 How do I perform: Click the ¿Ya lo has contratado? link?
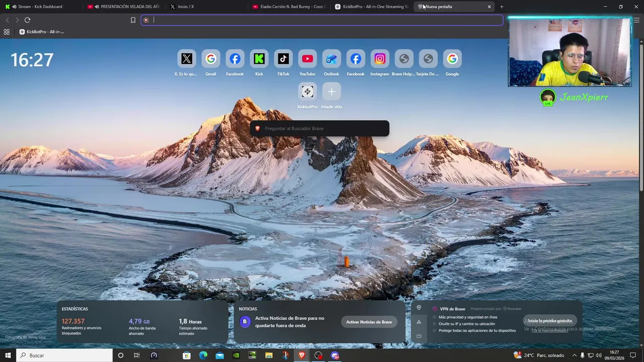tap(550, 330)
